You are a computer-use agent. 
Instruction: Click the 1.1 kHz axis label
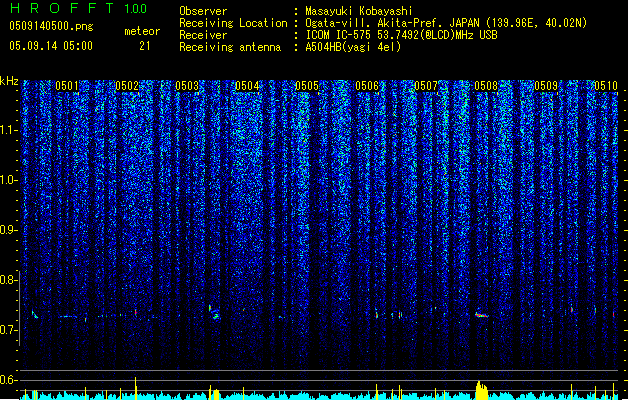9,130
